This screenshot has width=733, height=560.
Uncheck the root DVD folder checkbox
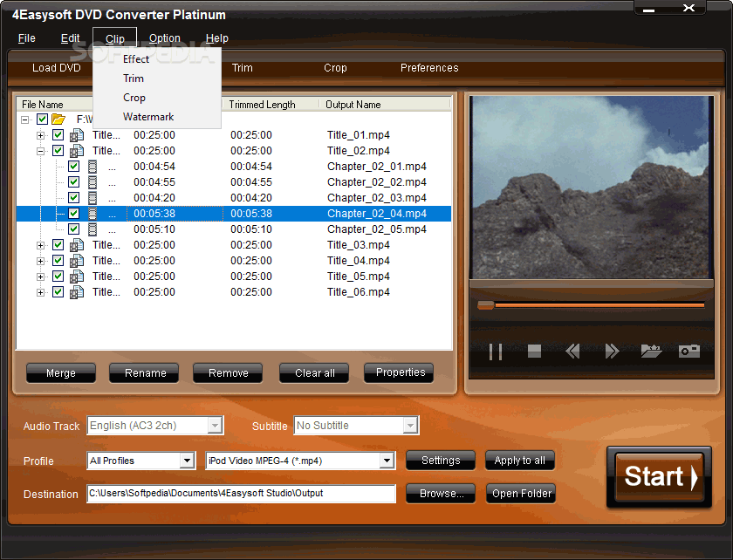(x=42, y=120)
